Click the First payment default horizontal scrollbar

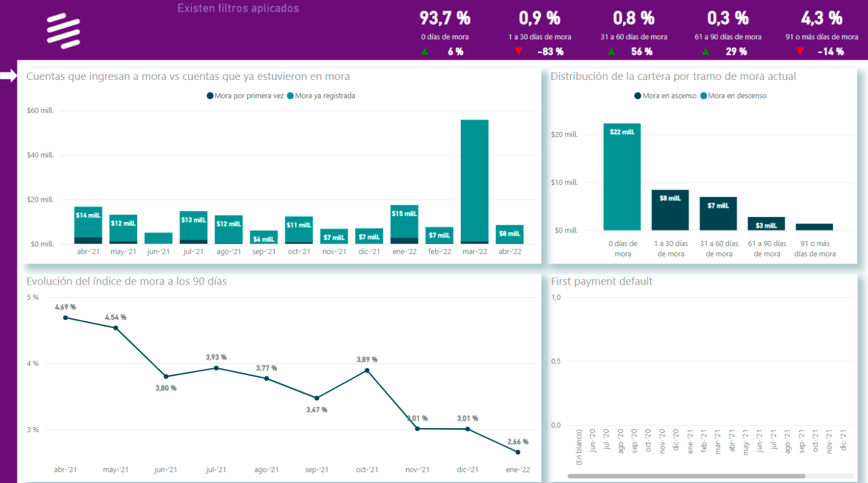(686, 476)
